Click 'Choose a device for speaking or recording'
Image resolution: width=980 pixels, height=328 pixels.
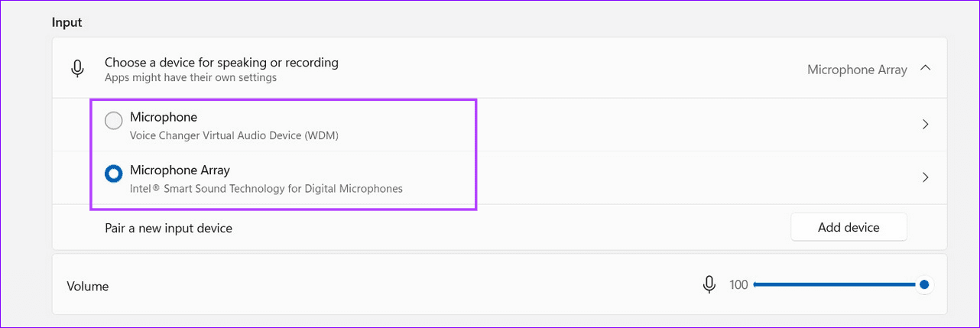[222, 63]
